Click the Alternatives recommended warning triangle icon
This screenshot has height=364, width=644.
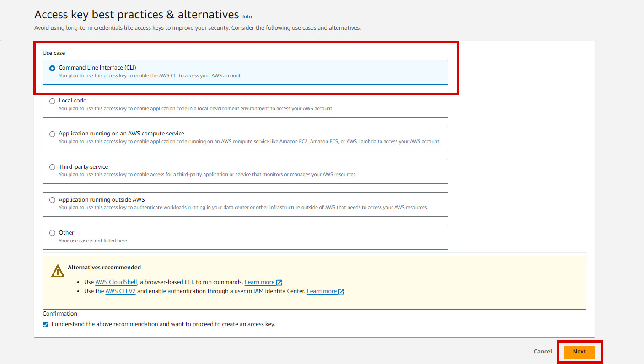(58, 271)
